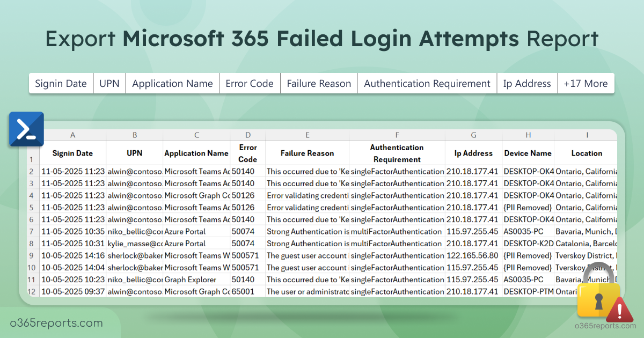The image size is (644, 338).
Task: Click the blue PowerShell icon
Action: 26,129
